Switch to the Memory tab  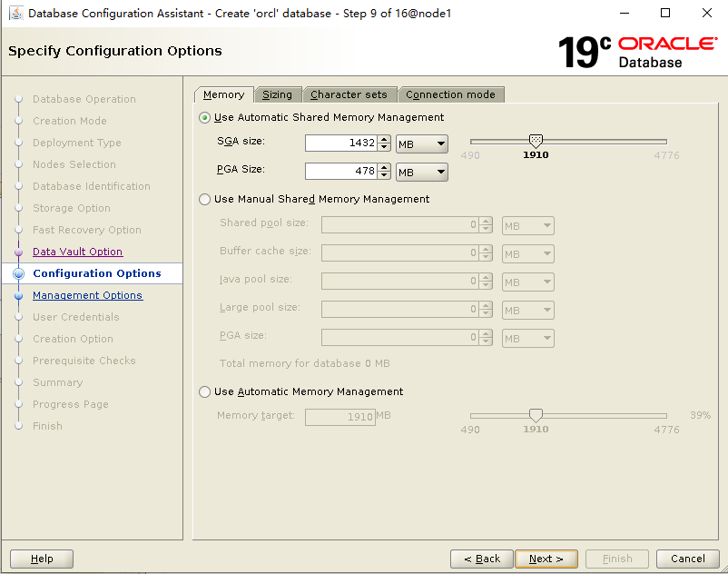click(x=224, y=94)
